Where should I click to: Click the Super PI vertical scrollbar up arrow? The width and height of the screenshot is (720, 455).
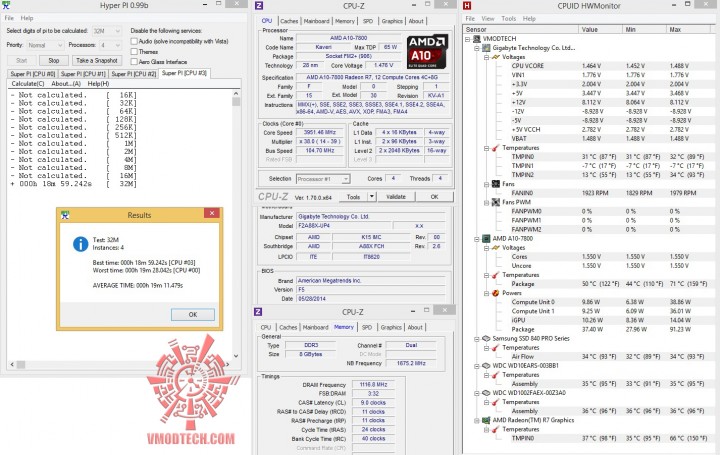coord(236,93)
